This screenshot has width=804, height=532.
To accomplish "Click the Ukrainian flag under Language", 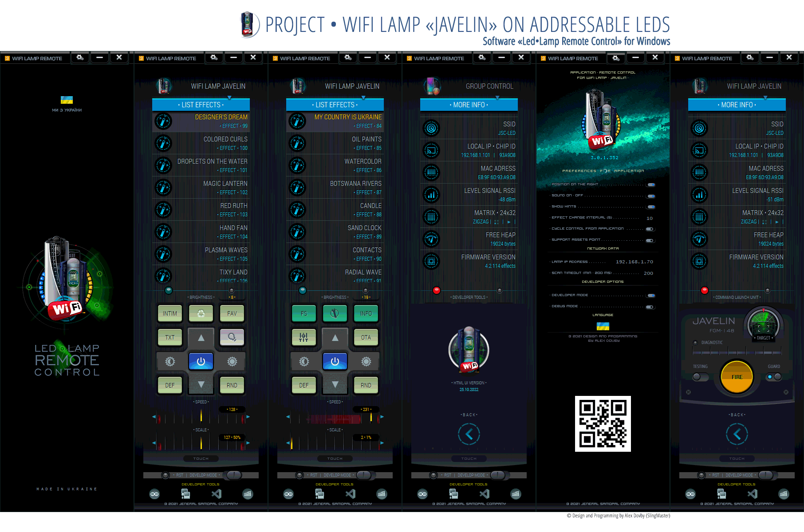I will 603,326.
